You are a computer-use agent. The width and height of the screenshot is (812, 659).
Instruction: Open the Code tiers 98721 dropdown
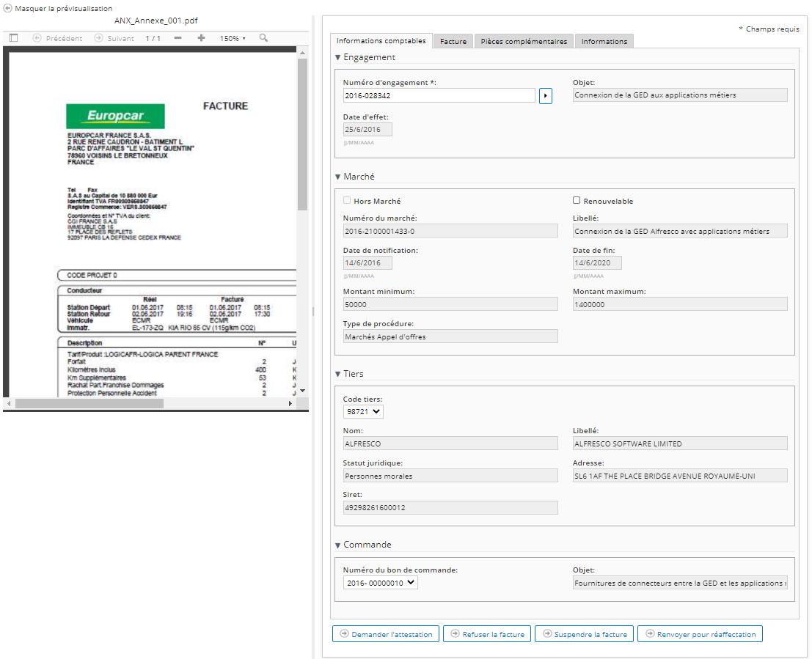pos(363,411)
